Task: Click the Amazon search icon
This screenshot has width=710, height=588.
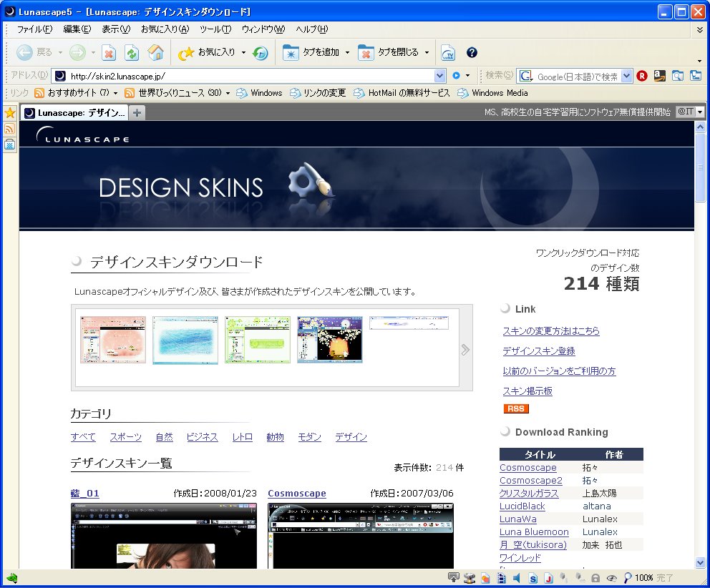Action: [660, 76]
